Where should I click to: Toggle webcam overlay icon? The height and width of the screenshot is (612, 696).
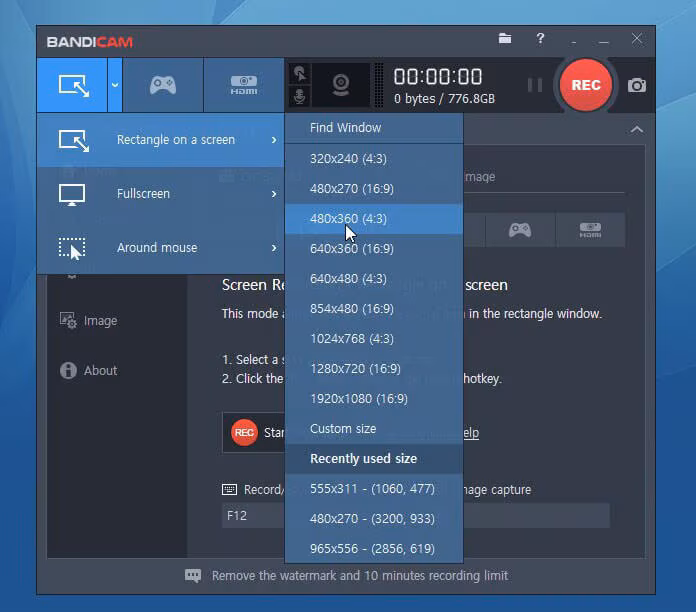pyautogui.click(x=341, y=85)
